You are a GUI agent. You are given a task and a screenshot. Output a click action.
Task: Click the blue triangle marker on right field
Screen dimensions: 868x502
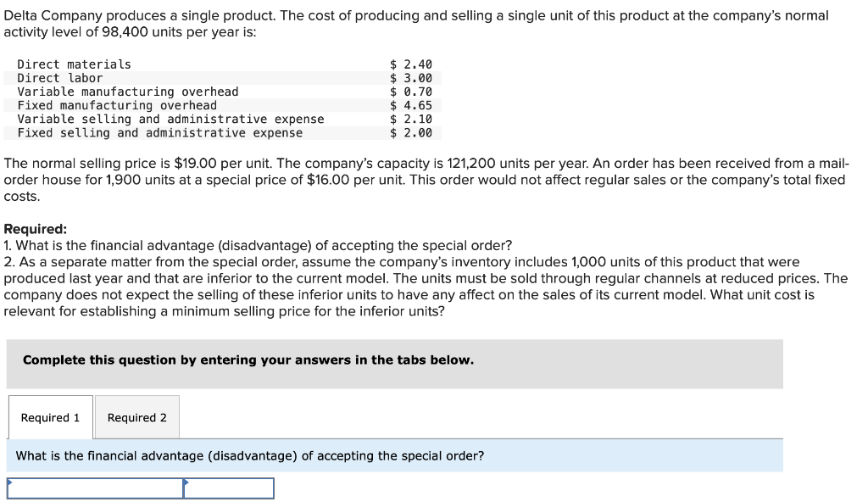(x=187, y=482)
